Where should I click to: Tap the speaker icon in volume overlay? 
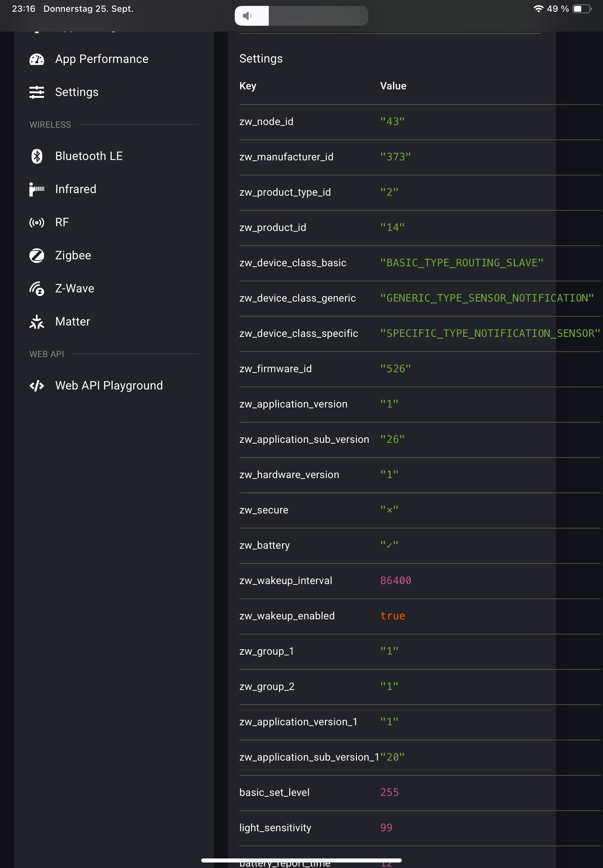point(247,16)
